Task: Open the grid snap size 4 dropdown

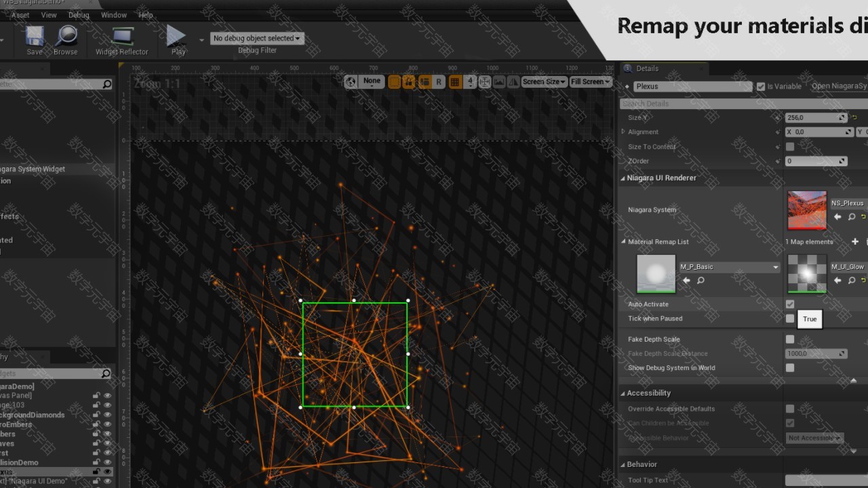Action: (x=470, y=82)
